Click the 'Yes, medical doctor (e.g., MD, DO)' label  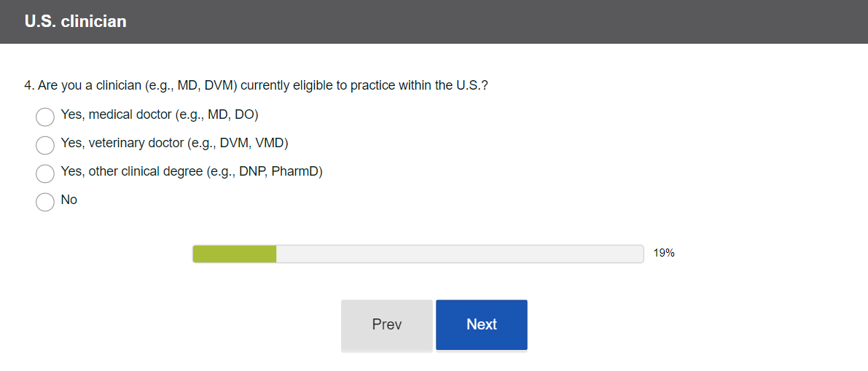tap(160, 114)
